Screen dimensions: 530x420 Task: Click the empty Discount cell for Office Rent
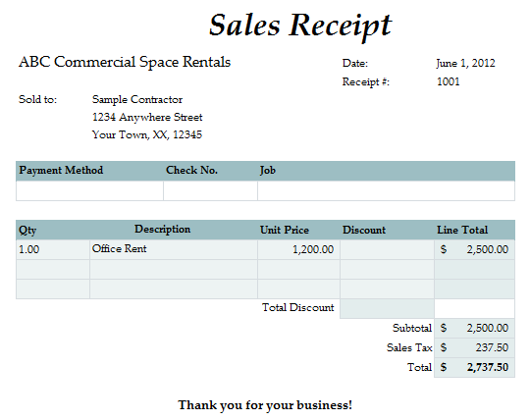[387, 249]
